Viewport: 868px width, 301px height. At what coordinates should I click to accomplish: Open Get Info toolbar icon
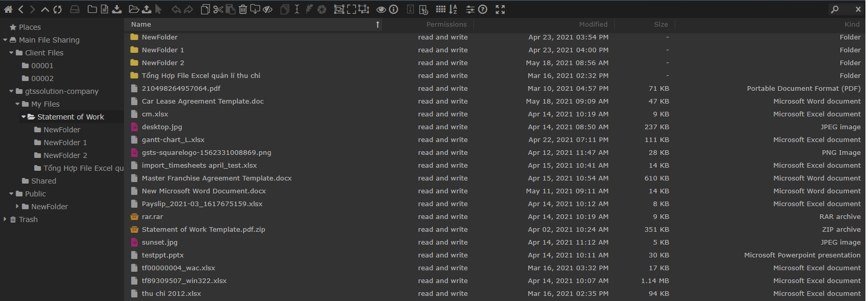click(394, 9)
